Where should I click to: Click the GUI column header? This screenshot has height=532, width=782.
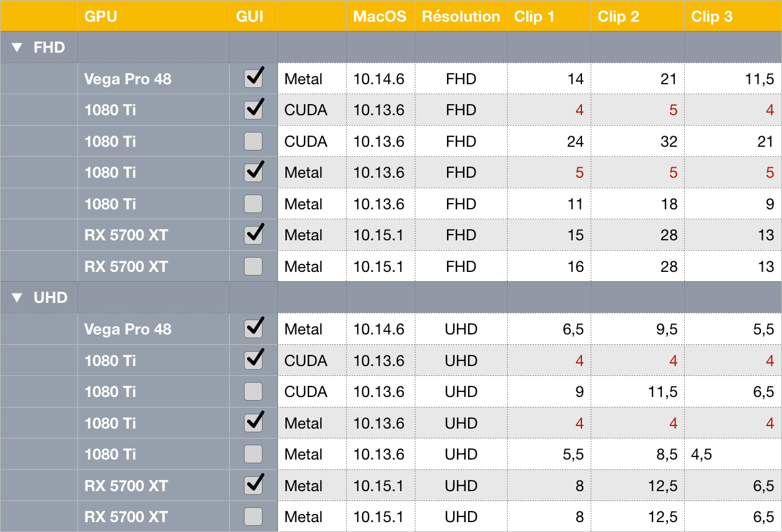pos(250,16)
